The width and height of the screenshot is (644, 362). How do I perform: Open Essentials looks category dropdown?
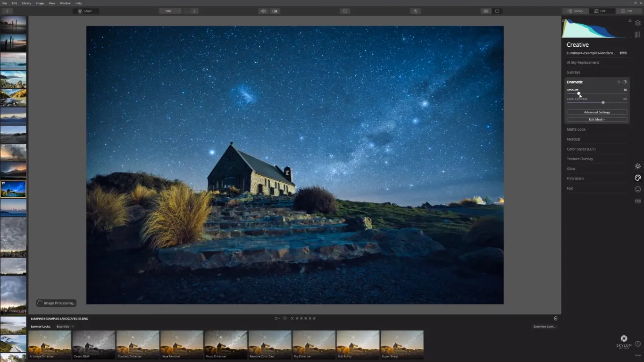tap(65, 327)
